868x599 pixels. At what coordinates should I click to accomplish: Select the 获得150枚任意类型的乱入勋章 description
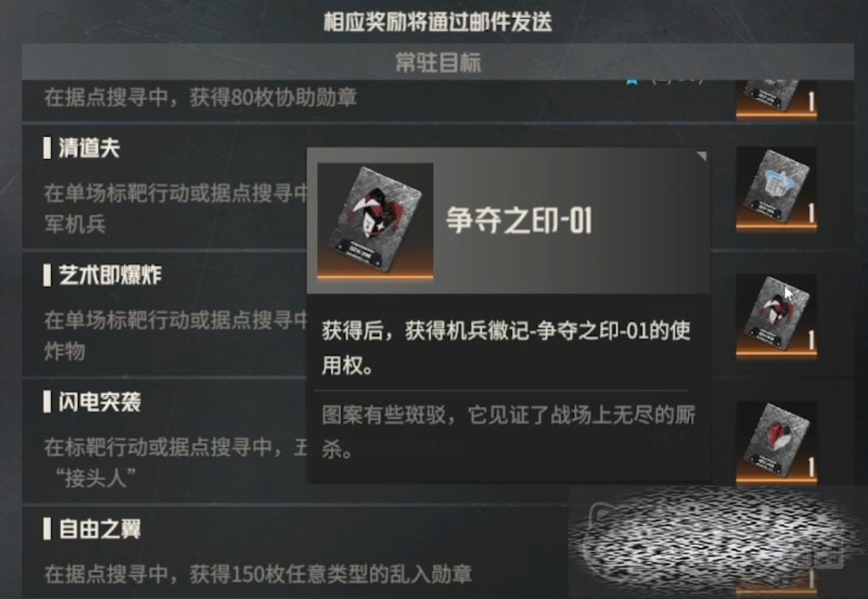[x=258, y=574]
